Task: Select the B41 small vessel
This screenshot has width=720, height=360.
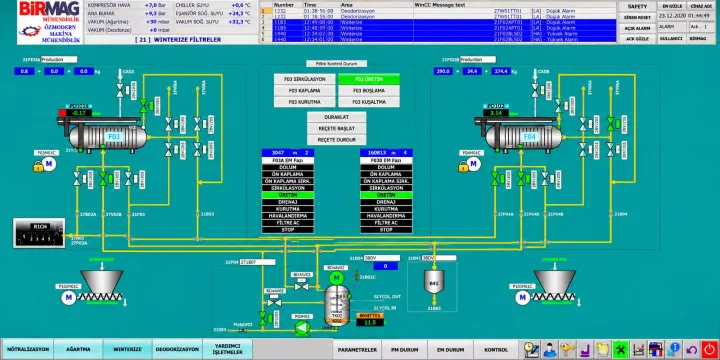Action: pyautogui.click(x=434, y=282)
